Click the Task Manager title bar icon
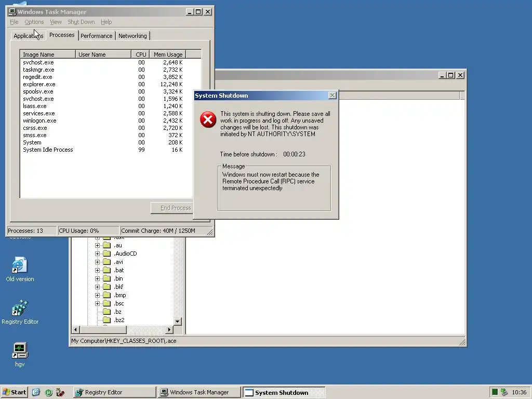Screen dimensions: 532x399 (12, 12)
